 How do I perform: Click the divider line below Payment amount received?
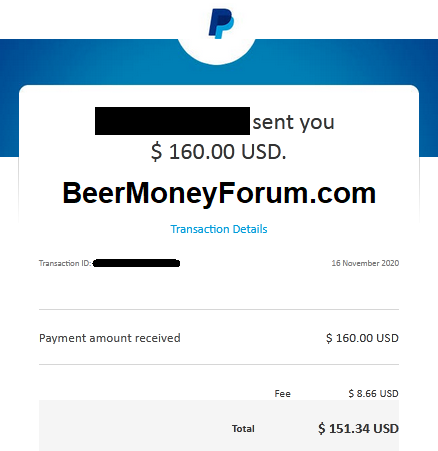[x=219, y=364]
